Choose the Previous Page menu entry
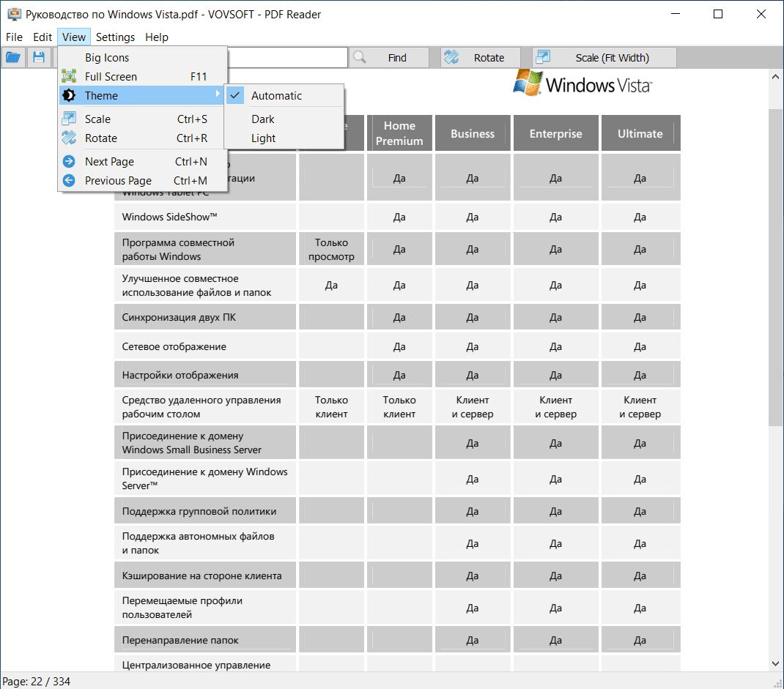 coord(142,180)
